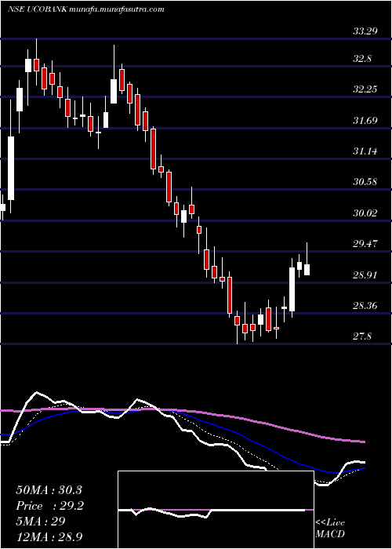Viewport: 392px width, 549px height.
Task: Click the NSE UCOBANK munafa.munafasutra.com title text
Action: pos(85,9)
